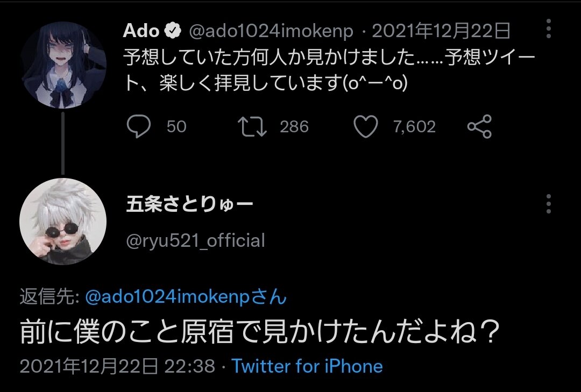Image resolution: width=581 pixels, height=392 pixels.
Task: Open the three-dot menu on the reply tweet
Action: (x=548, y=204)
